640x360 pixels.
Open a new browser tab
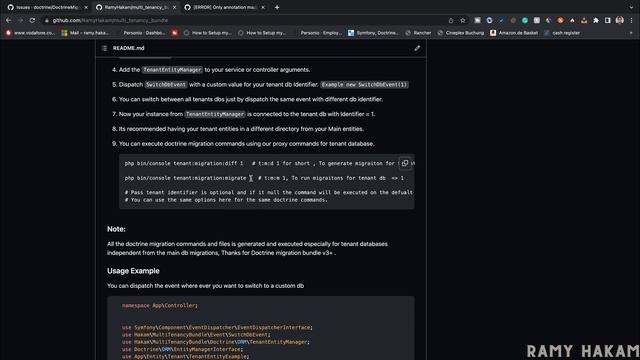pos(277,7)
